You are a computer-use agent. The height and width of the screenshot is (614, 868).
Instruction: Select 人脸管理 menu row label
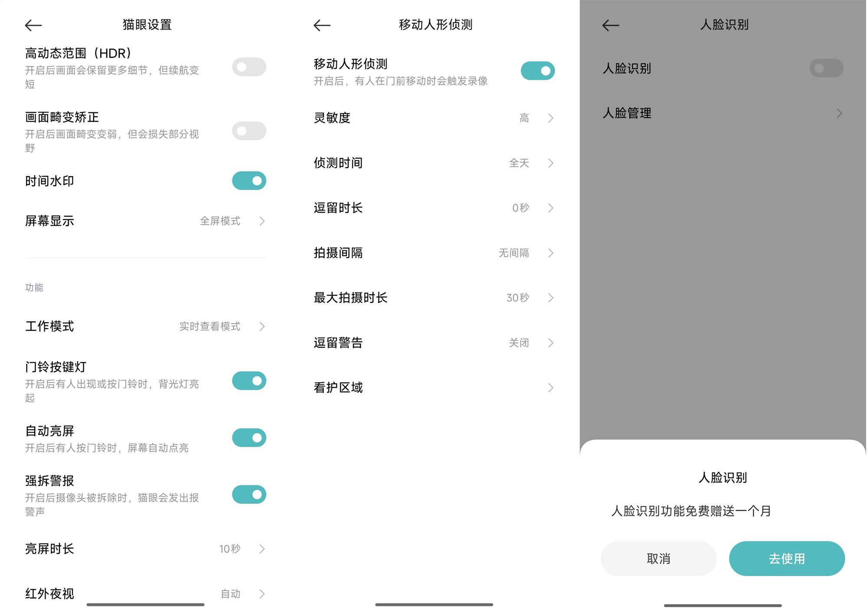click(627, 113)
